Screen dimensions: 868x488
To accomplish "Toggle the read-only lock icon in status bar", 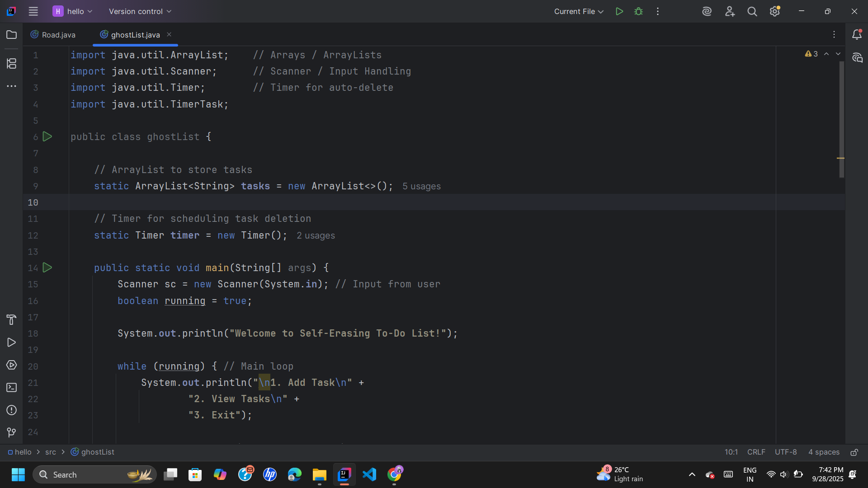I will [x=854, y=452].
